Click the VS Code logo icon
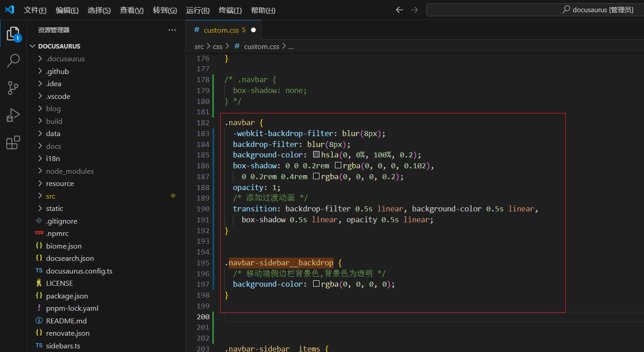This screenshot has width=644, height=352. [x=10, y=10]
